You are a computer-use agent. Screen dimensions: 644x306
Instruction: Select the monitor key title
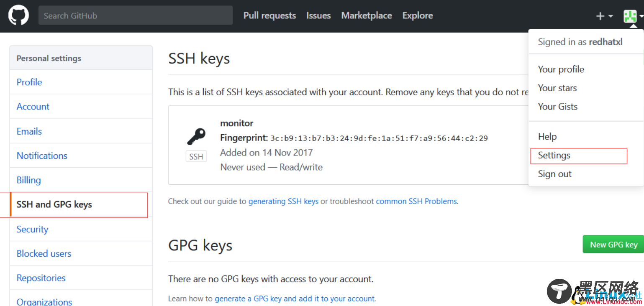tap(237, 123)
